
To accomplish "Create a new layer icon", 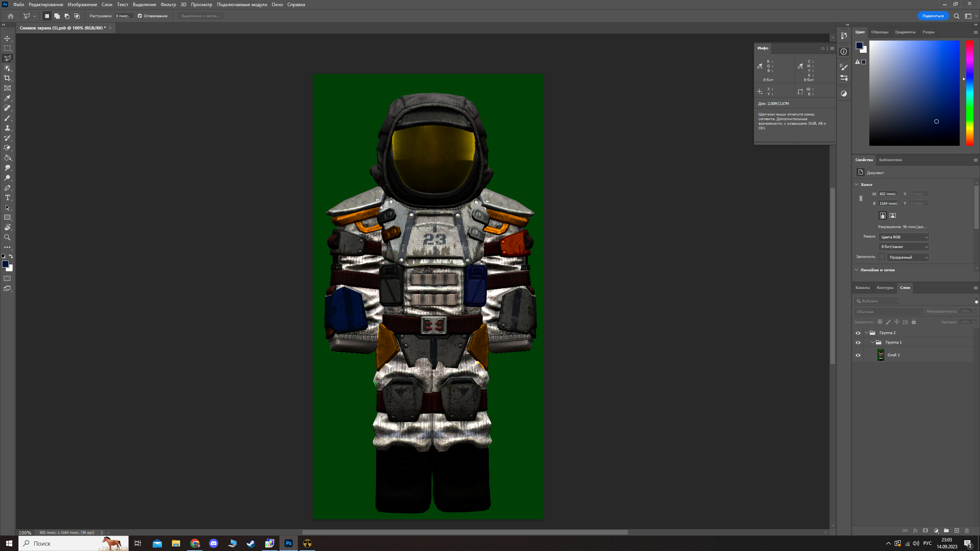I will coord(957,530).
